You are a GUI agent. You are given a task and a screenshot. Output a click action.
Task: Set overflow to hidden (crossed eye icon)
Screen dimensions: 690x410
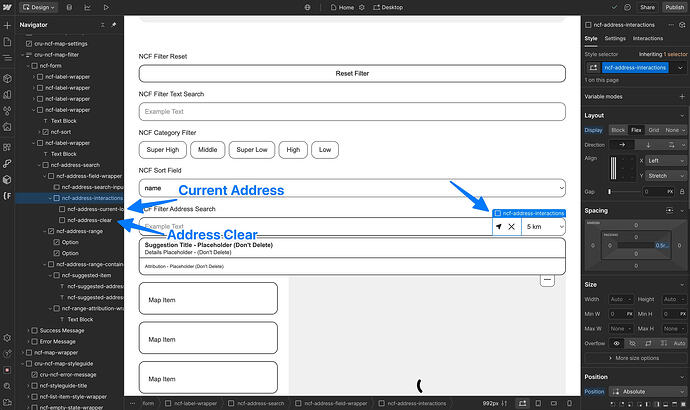pyautogui.click(x=632, y=343)
